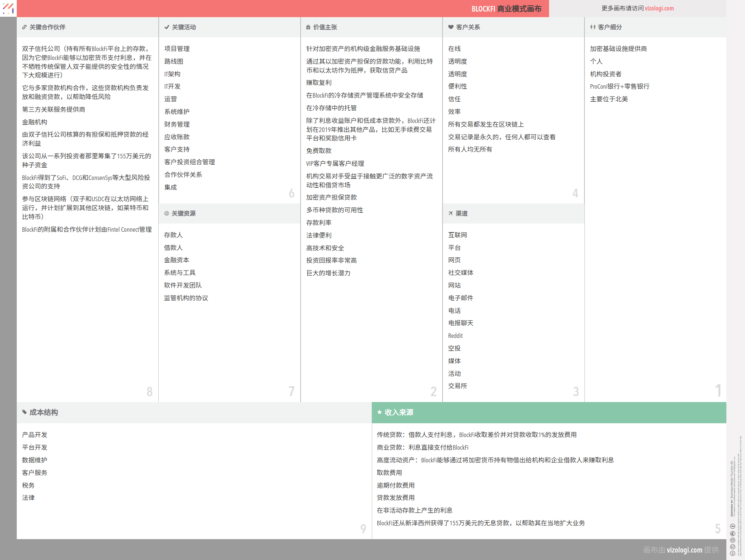
Task: Click the BLOCKFI 商业模式画布 title banner
Action: click(x=506, y=9)
